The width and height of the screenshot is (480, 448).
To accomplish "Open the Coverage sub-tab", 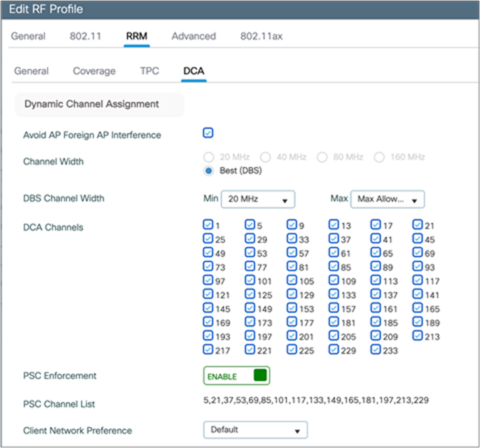I will coord(94,71).
